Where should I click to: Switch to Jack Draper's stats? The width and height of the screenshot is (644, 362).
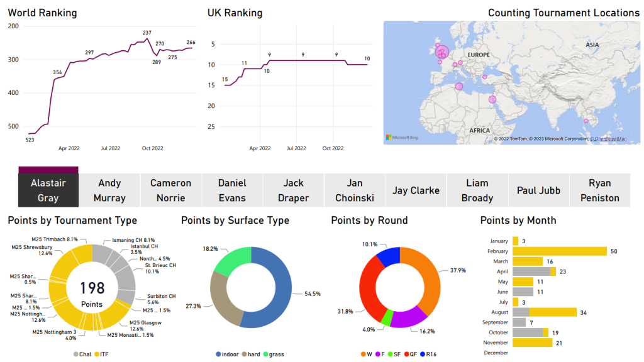[x=293, y=190]
